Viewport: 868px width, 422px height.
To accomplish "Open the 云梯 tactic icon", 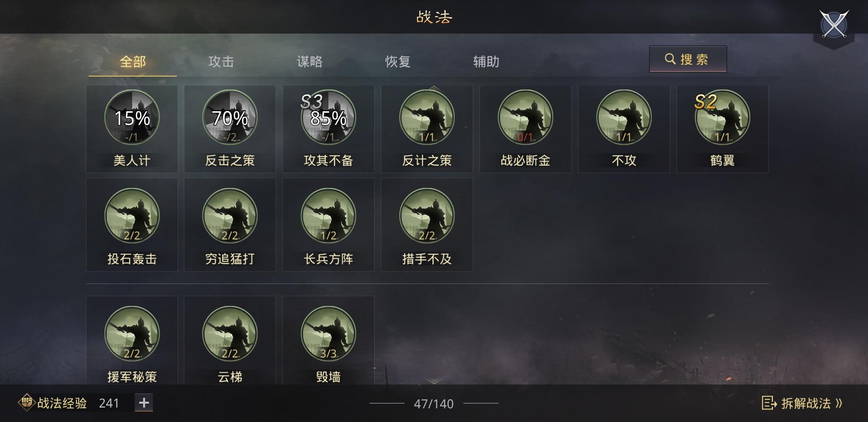I will (x=230, y=334).
